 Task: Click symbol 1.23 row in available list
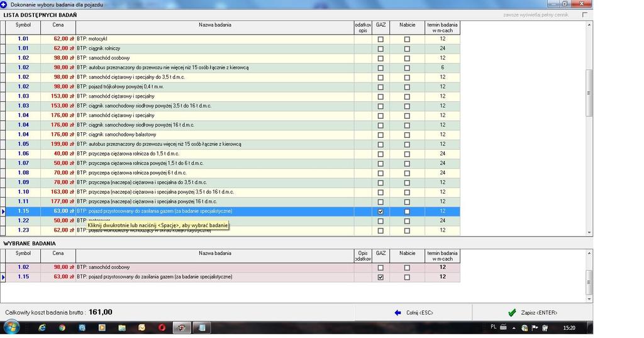(23, 230)
